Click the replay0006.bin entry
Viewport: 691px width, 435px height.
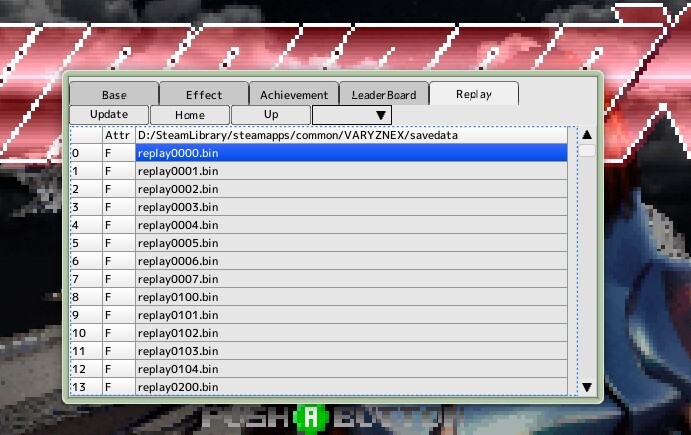coord(351,261)
